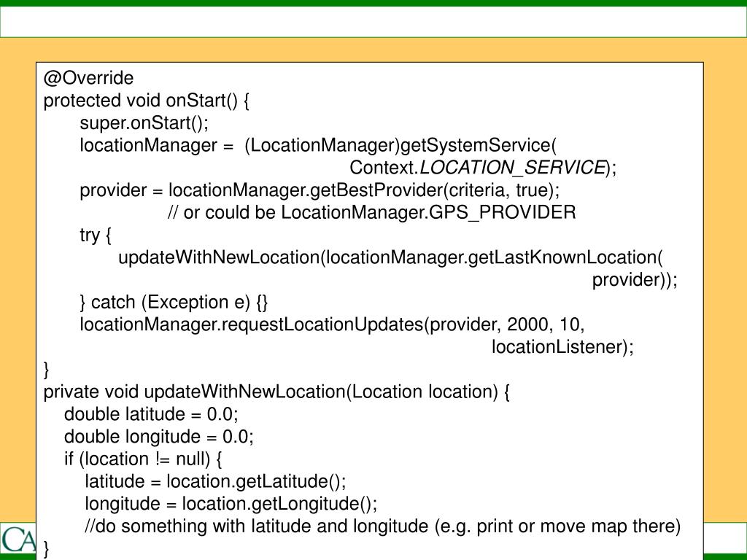Click the 'provider));' continuation line
747x560 pixels.
635,280
